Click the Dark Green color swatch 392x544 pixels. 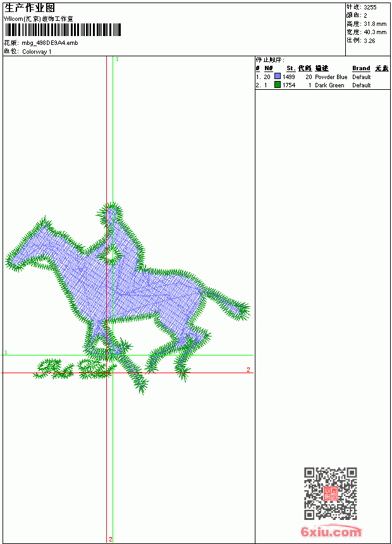277,85
